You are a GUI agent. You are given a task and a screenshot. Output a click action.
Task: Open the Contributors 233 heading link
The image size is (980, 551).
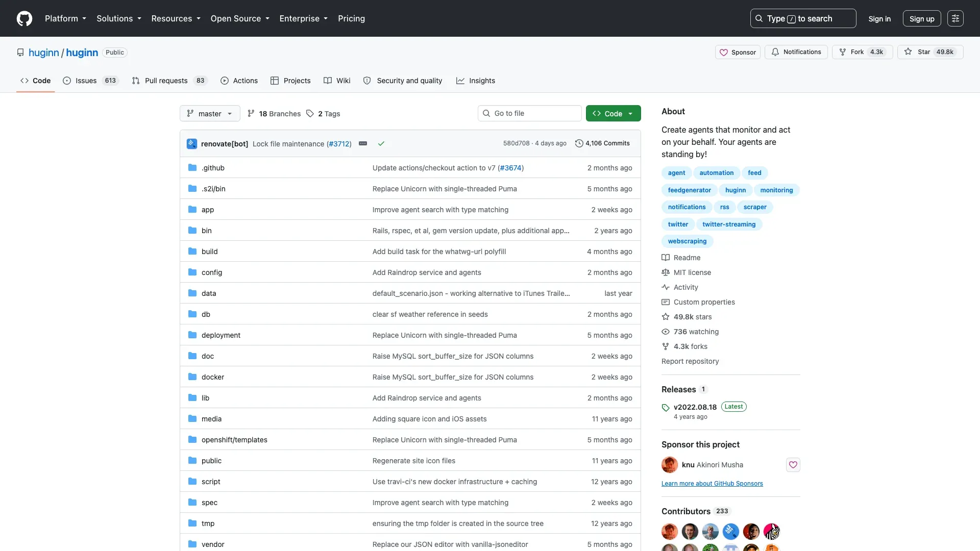click(696, 511)
